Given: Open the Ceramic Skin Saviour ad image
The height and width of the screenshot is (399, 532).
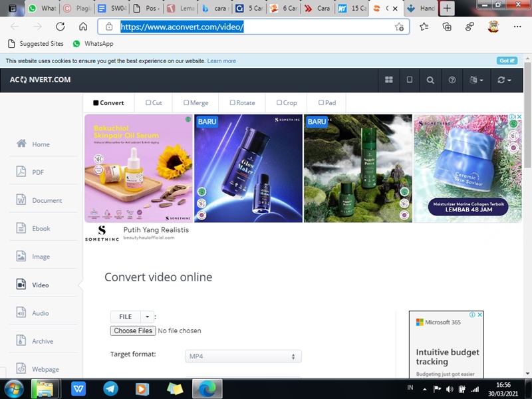Looking at the screenshot, I should (x=467, y=168).
